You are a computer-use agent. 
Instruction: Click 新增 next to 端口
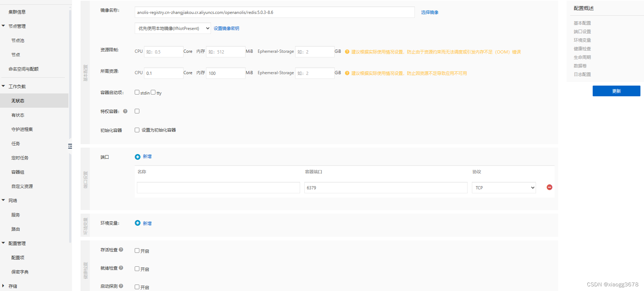[147, 157]
